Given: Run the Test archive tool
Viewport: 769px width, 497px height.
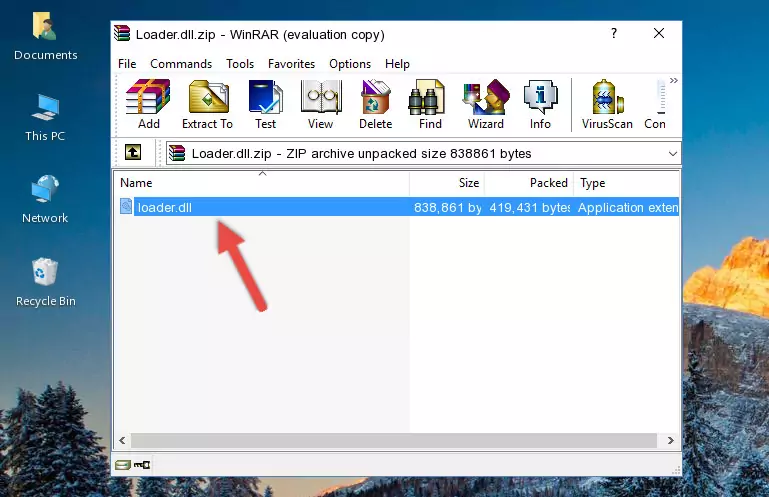Looking at the screenshot, I should coord(265,104).
